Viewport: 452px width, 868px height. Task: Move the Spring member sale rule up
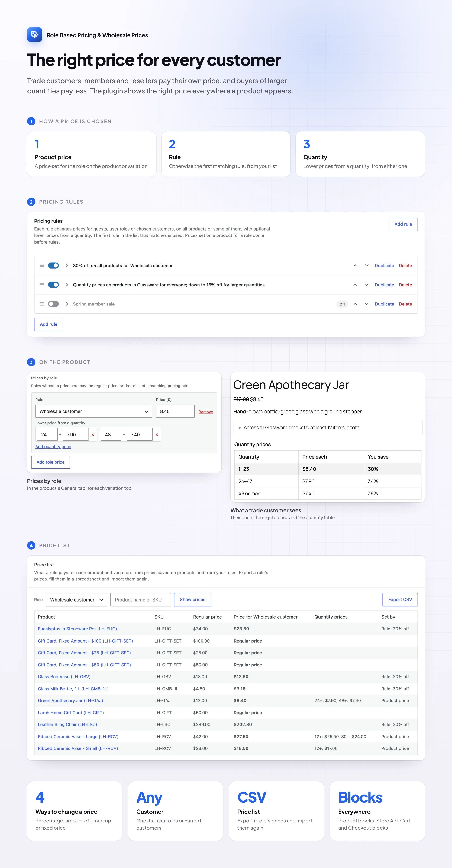tap(355, 304)
